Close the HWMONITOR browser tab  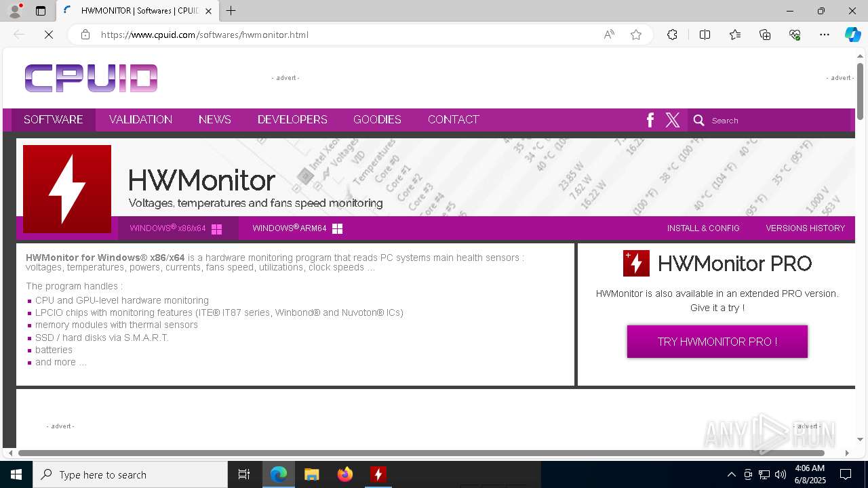pos(208,11)
